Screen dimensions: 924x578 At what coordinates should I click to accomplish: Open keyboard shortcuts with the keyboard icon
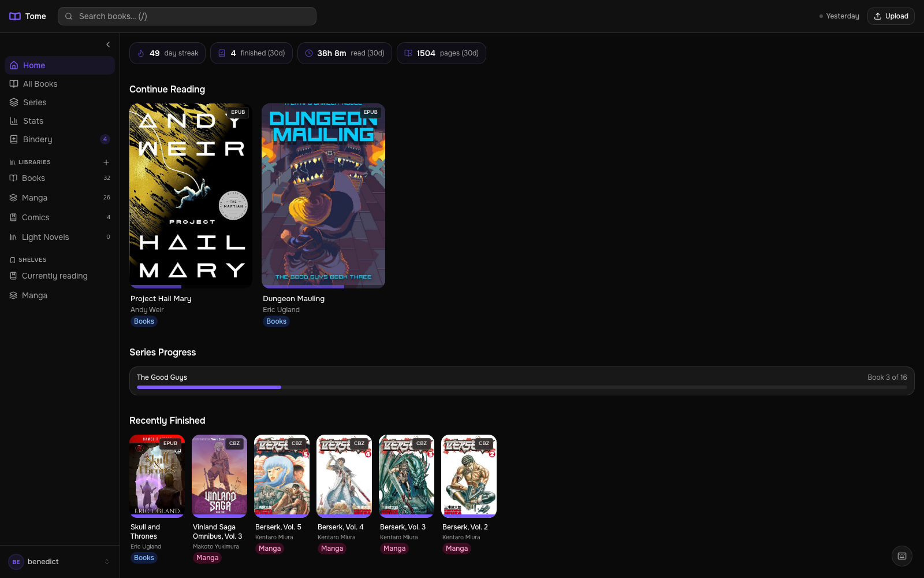[x=902, y=556]
